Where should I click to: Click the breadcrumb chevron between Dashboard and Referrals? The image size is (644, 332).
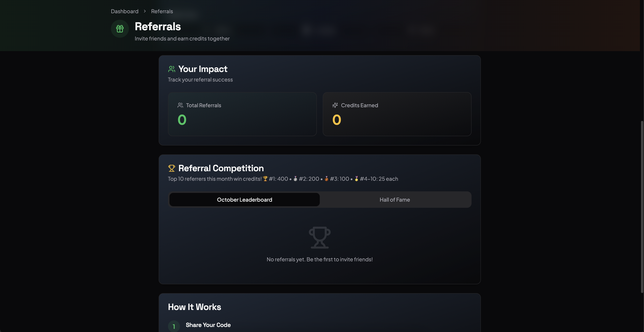(144, 11)
